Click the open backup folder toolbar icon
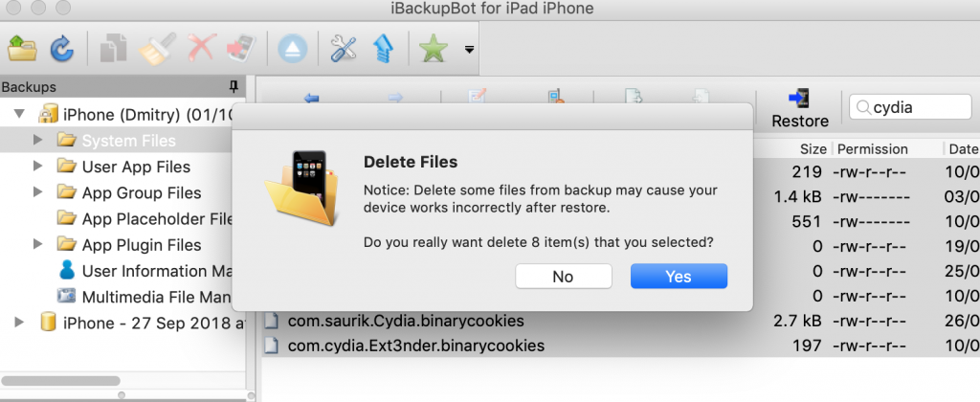The height and width of the screenshot is (402, 980). pos(23,48)
